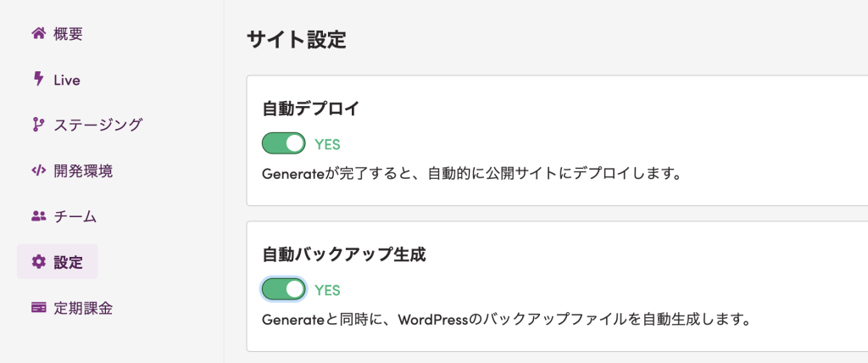Click the YES label beside 自動デプロイ toggle

point(327,144)
